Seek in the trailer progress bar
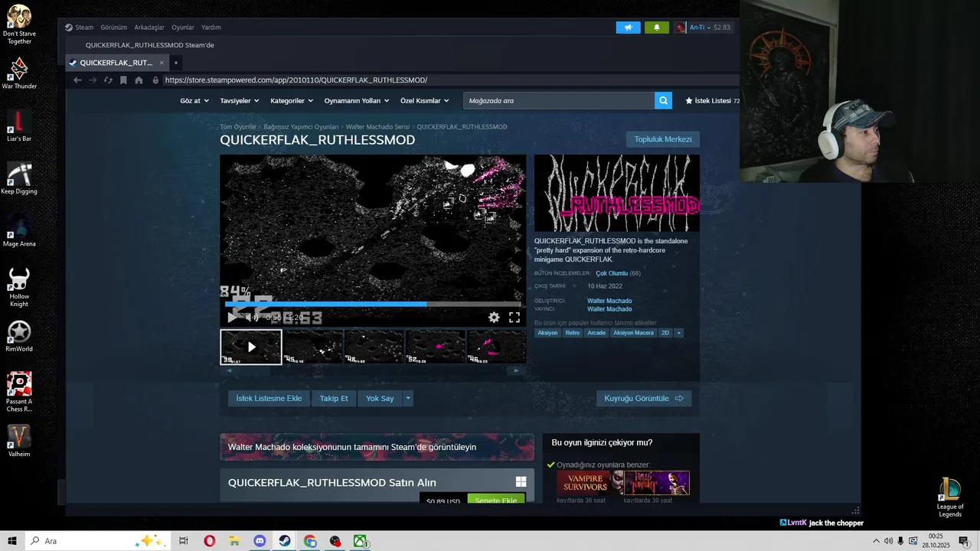 click(373, 304)
